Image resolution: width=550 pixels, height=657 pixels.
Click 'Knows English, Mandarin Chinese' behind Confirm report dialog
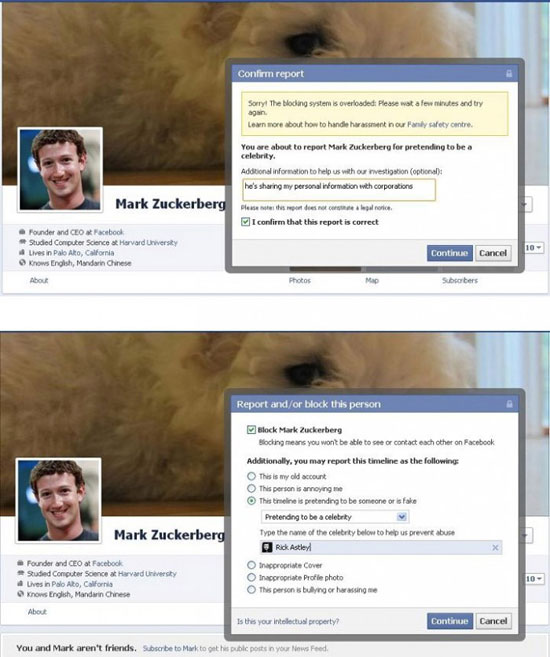coord(80,263)
